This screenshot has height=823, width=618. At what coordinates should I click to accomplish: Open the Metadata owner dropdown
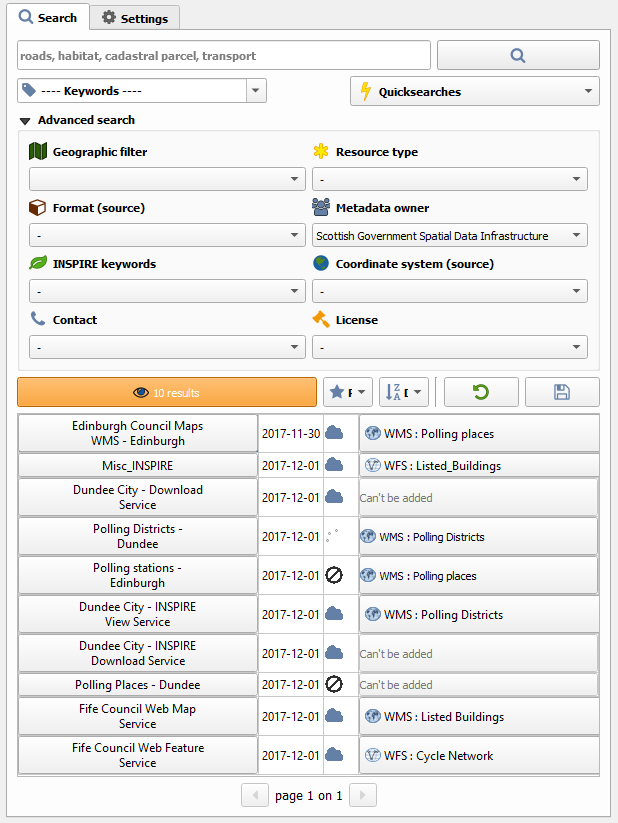point(449,235)
